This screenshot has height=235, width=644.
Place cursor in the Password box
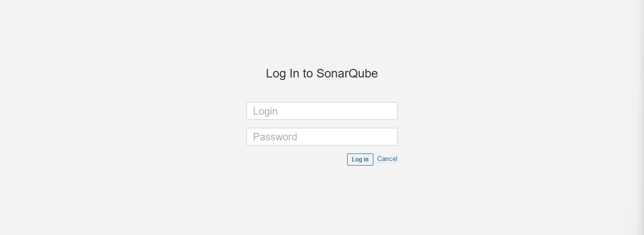point(322,137)
